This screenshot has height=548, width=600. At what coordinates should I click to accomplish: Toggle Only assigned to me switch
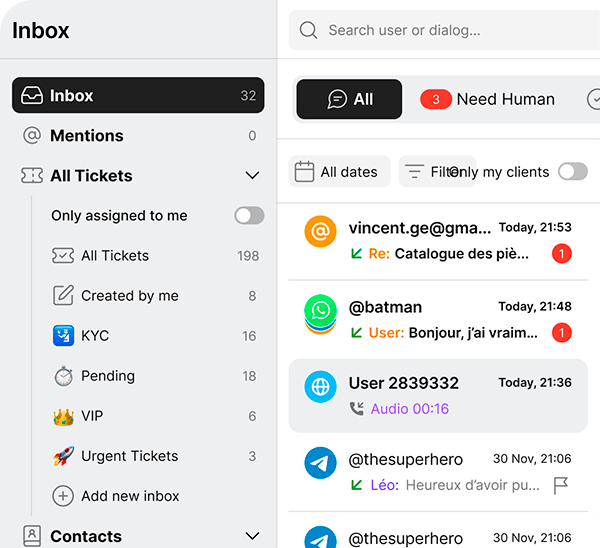(249, 215)
